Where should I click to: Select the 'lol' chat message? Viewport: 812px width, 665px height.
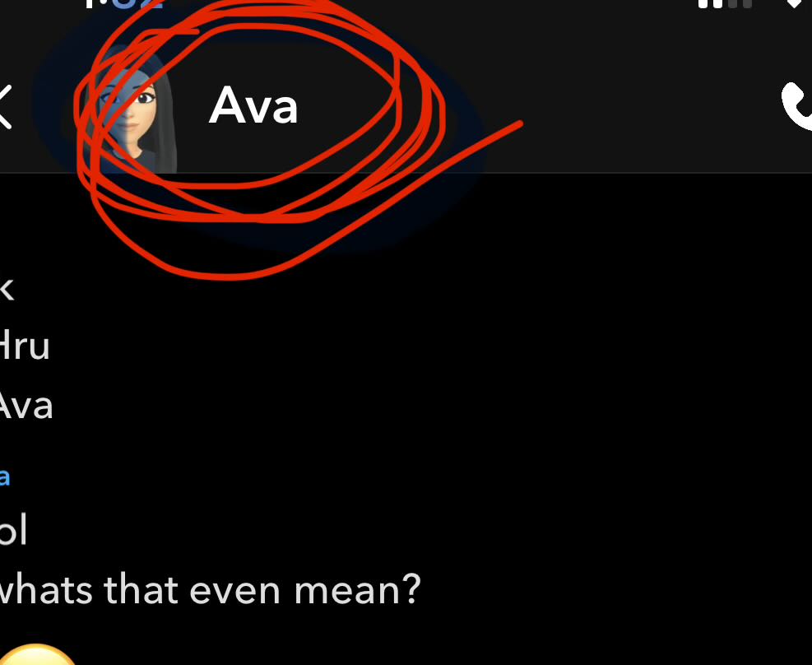pyautogui.click(x=13, y=529)
